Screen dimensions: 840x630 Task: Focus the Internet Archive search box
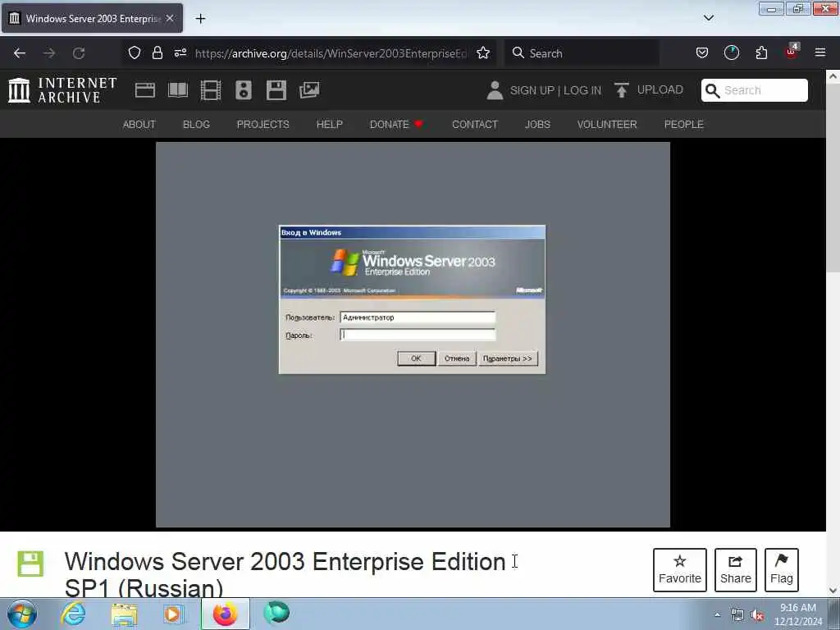(755, 90)
